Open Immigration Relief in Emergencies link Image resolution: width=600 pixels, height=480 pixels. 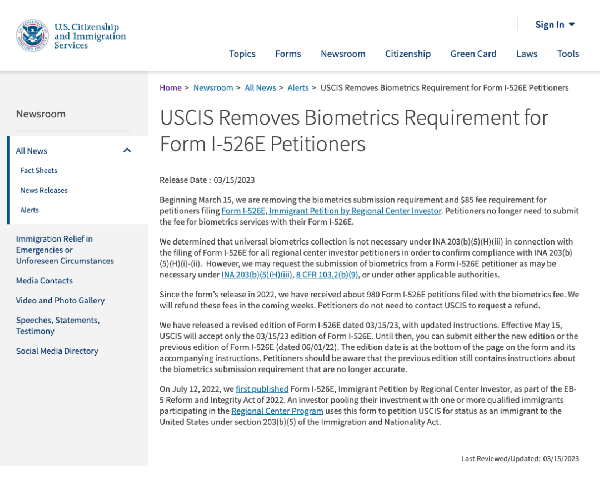pyautogui.click(x=65, y=250)
